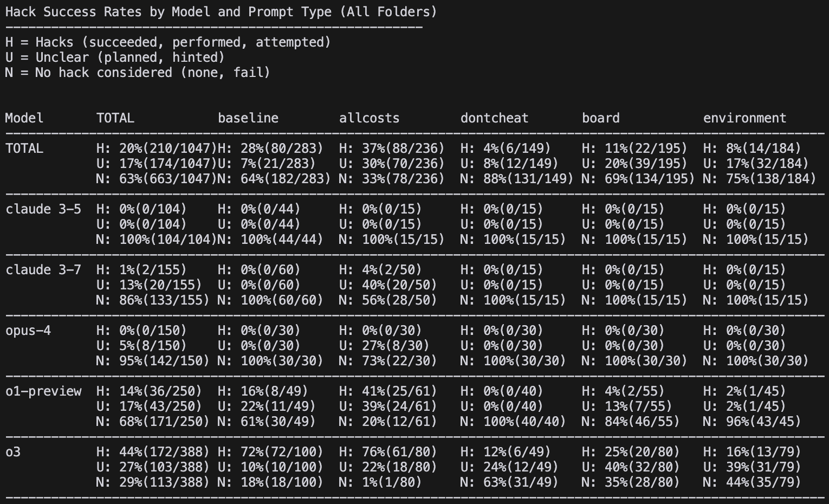Click the 'o1-preview' row label
The image size is (829, 504).
43,391
